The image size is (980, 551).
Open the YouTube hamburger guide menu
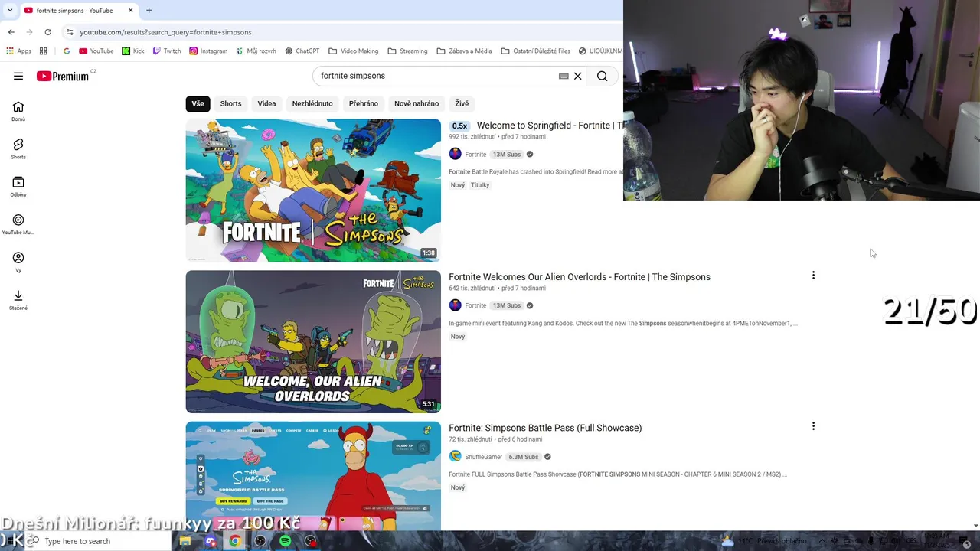coord(18,76)
